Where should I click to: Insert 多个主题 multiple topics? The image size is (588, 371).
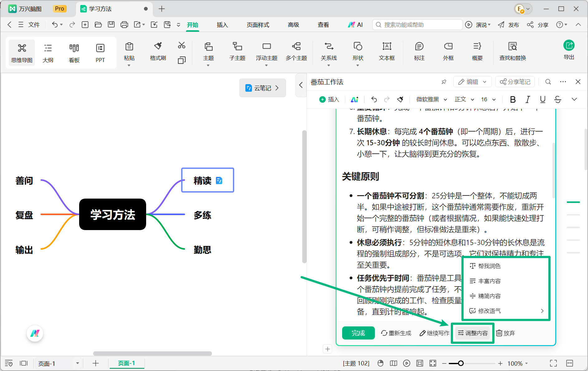[x=296, y=51]
